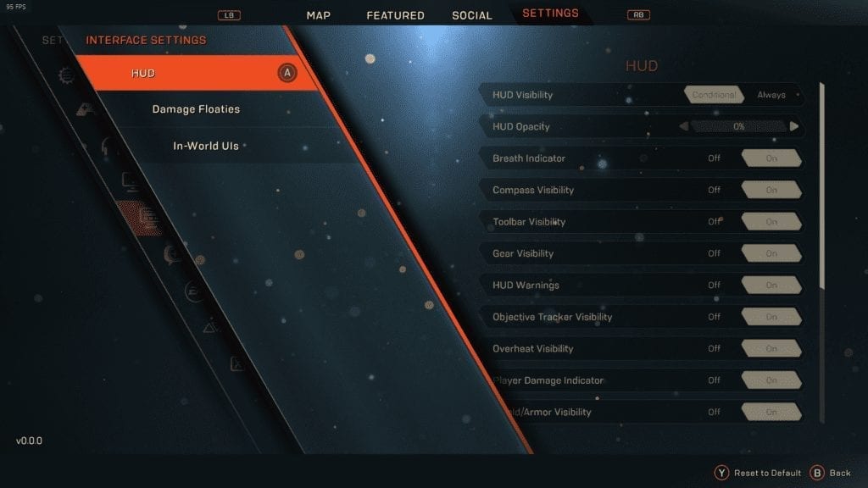
Task: Switch to the MAP tab
Action: click(319, 15)
